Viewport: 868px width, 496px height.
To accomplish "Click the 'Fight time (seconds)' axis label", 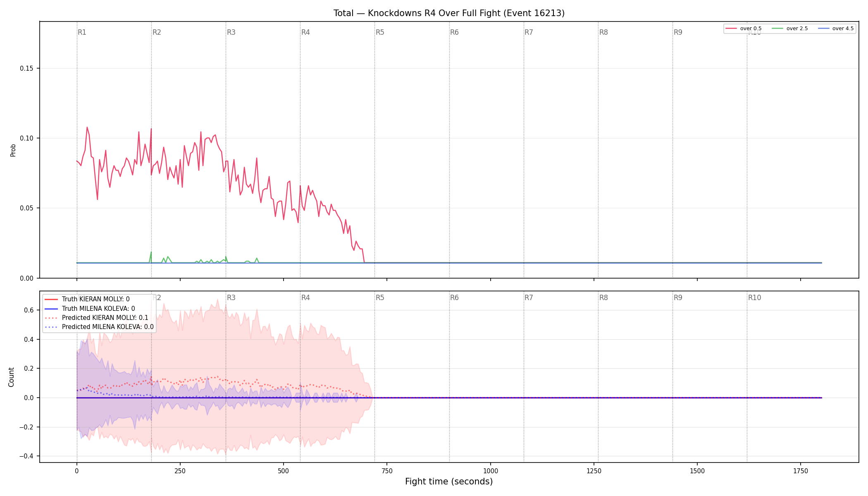I will click(449, 482).
